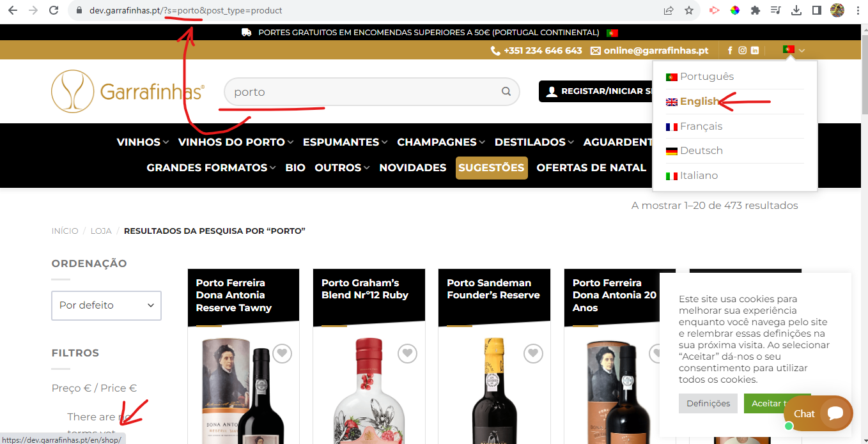
Task: Expand the Destilados menu
Action: pos(534,142)
